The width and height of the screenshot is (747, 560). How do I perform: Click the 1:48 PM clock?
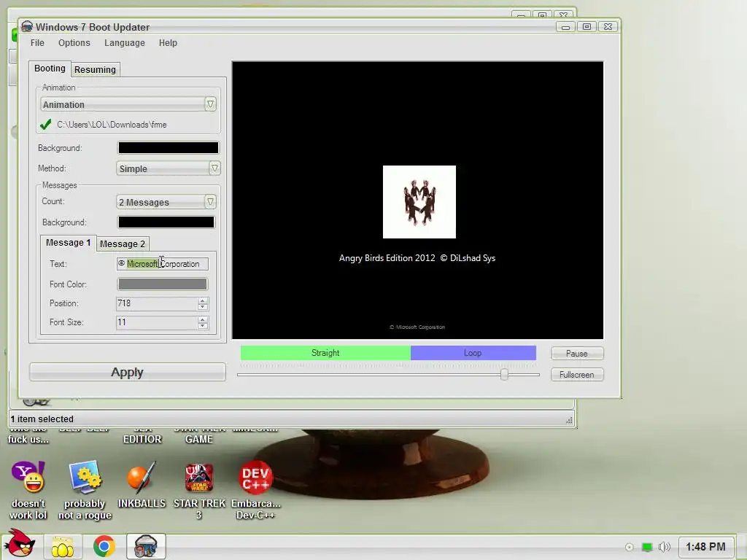pos(705,547)
